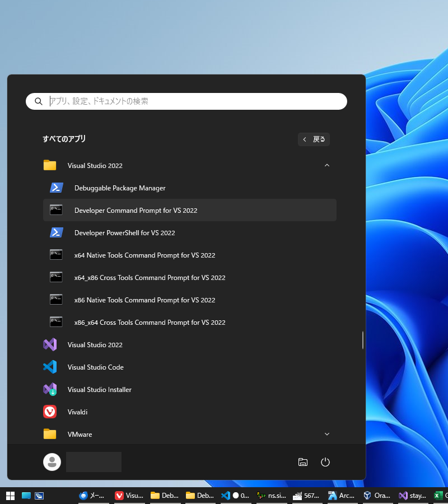Open the Excel taskbar icon
This screenshot has width=448, height=504.
coord(438,496)
